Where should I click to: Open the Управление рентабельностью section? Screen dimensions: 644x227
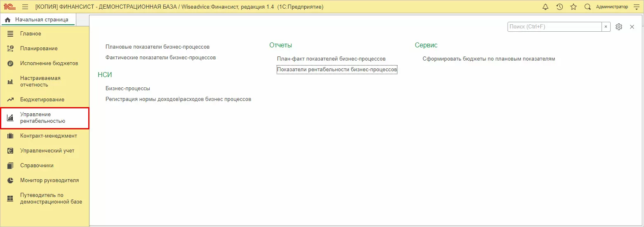coord(45,118)
